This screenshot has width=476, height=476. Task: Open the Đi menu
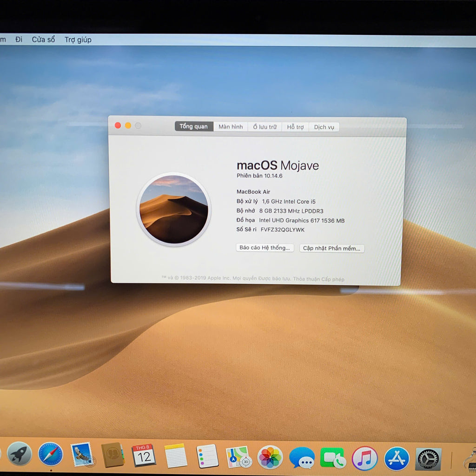coord(19,40)
